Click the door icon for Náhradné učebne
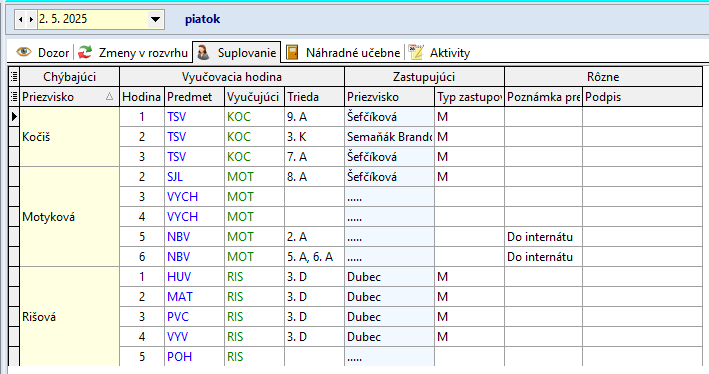 point(292,52)
